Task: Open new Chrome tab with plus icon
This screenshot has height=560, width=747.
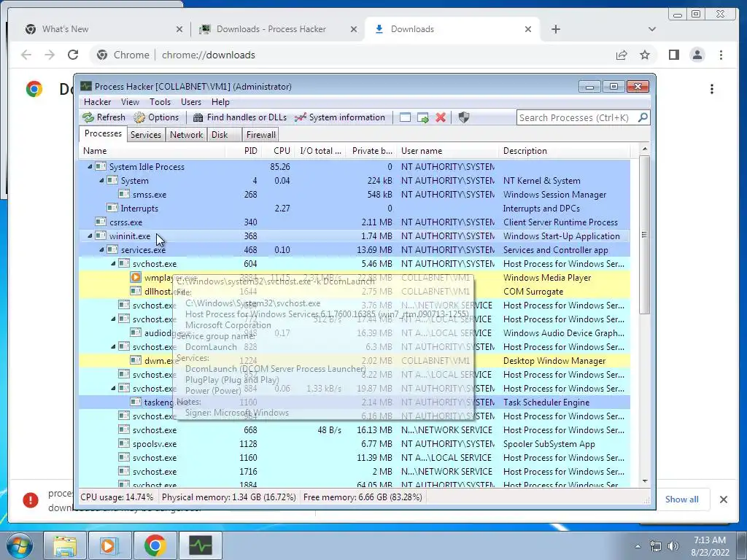Action: 555,29
